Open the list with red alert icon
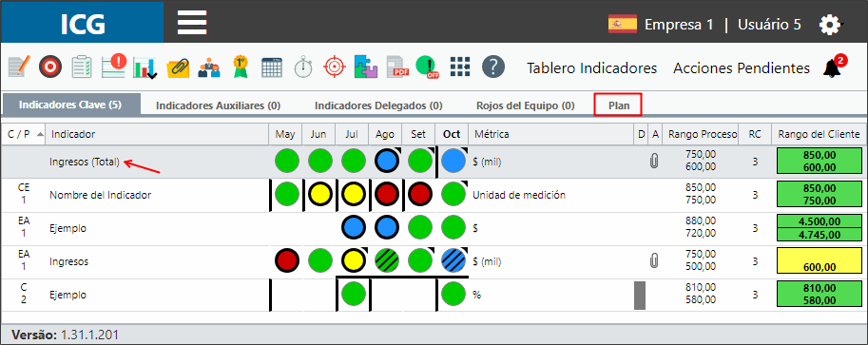Image resolution: width=868 pixels, height=345 pixels. (114, 67)
